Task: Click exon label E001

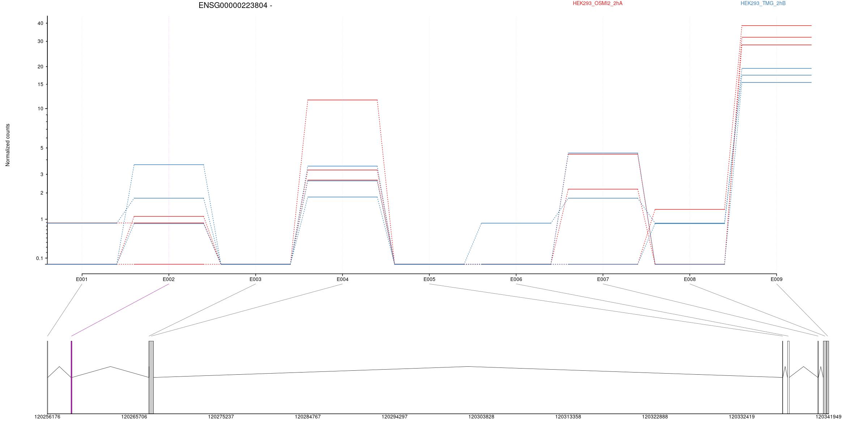Action: (x=82, y=279)
